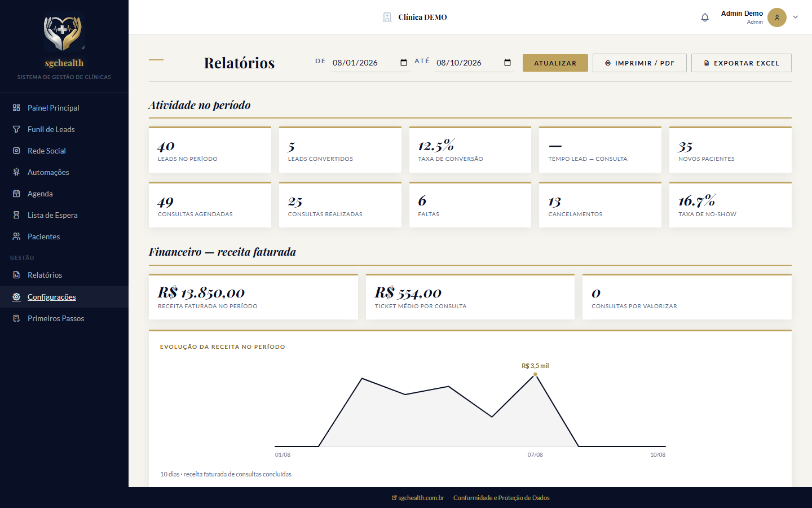Open Rede Social section
The width and height of the screenshot is (812, 508).
click(x=64, y=151)
